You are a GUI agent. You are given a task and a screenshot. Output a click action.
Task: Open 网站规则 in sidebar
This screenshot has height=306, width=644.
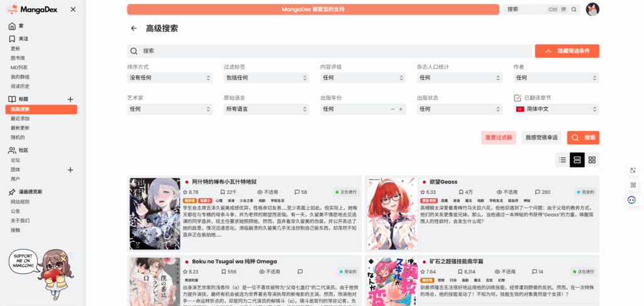20,202
